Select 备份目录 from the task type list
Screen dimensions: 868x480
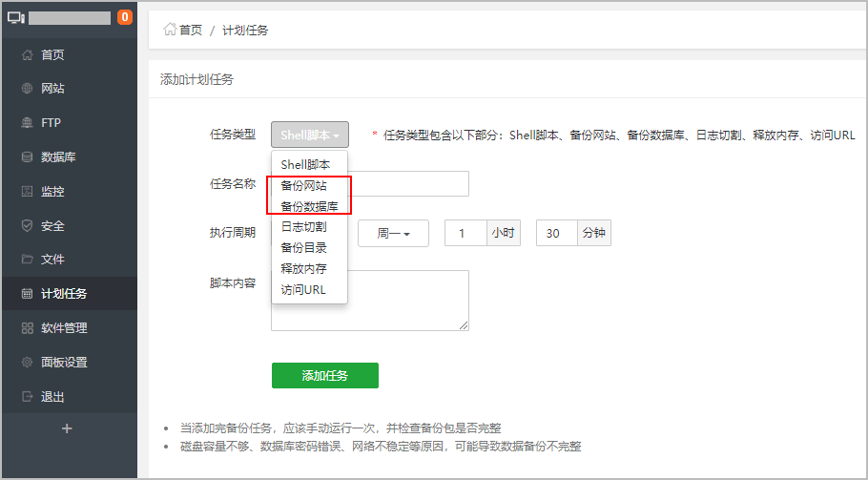coord(309,247)
